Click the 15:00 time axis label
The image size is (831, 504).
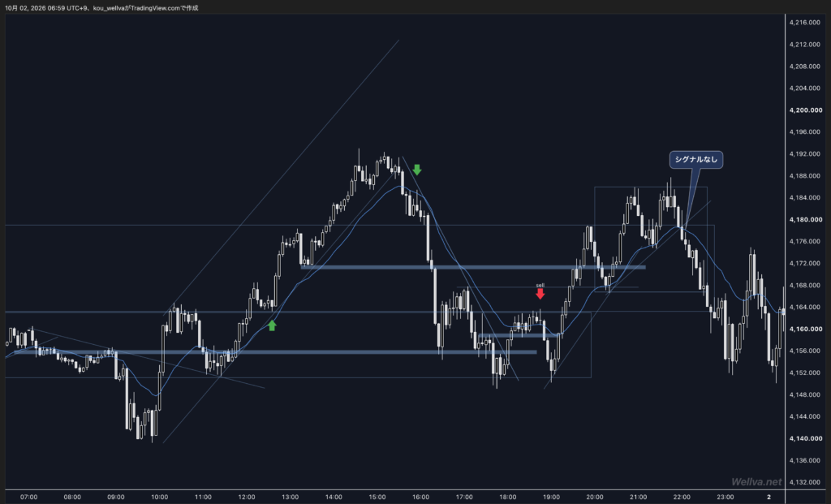tap(377, 498)
